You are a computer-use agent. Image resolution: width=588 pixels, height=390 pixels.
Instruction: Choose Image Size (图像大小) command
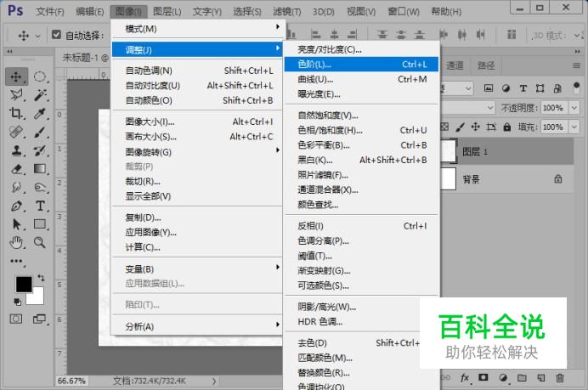(197, 122)
